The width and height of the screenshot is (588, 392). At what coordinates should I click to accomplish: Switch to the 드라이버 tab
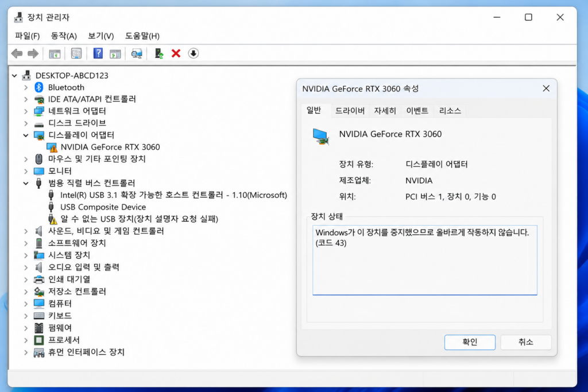[350, 111]
